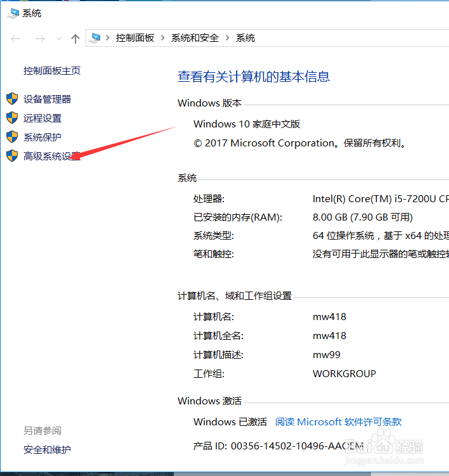
Task: Click the 计算机全名 value mw418
Action: pyautogui.click(x=329, y=336)
